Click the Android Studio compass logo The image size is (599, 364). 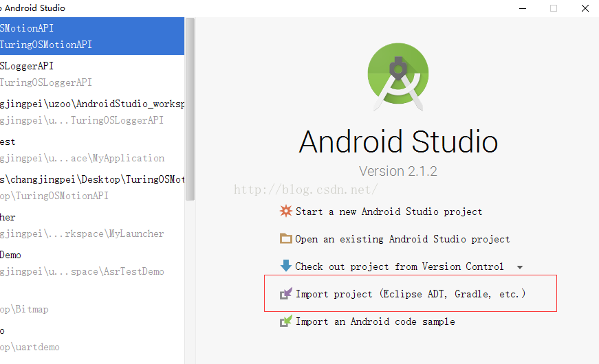(x=398, y=77)
